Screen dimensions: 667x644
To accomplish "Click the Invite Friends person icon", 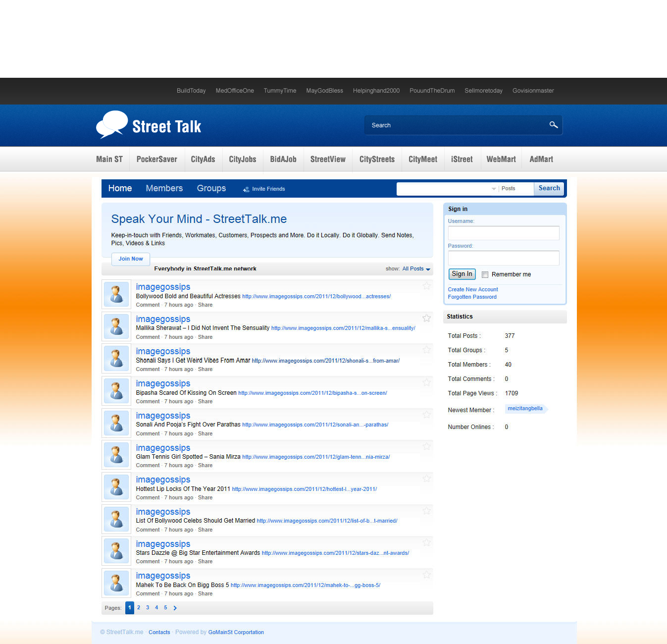I will [x=246, y=189].
